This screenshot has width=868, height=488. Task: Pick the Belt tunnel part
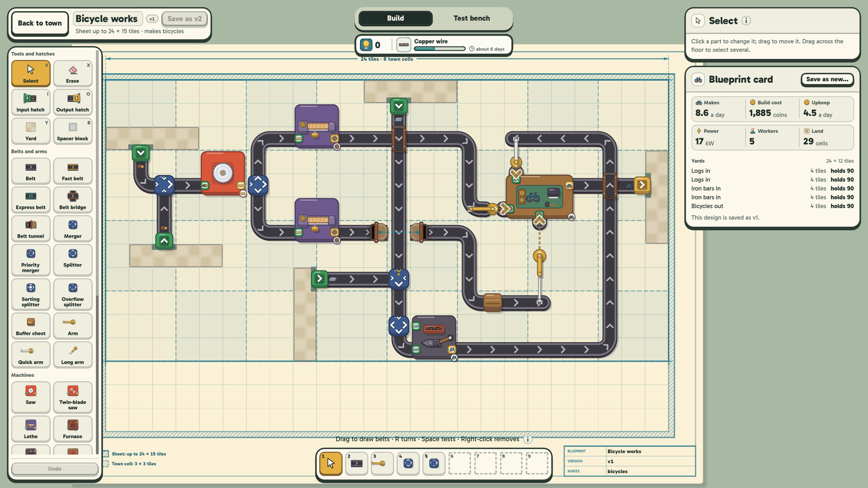(30, 229)
